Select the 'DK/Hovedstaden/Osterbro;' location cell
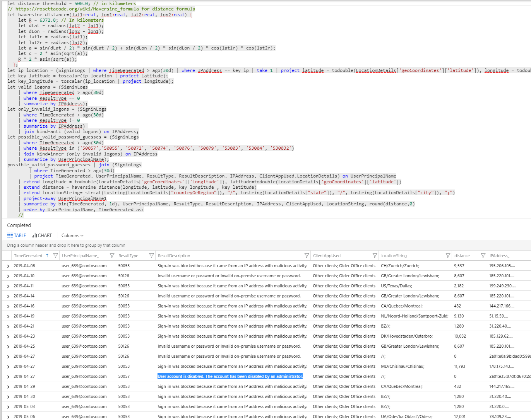Viewport: 531px width, 420px height. (407, 336)
